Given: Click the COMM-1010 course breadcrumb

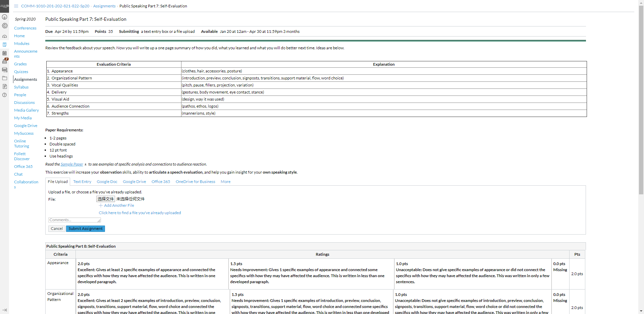Looking at the screenshot, I should pyautogui.click(x=55, y=6).
